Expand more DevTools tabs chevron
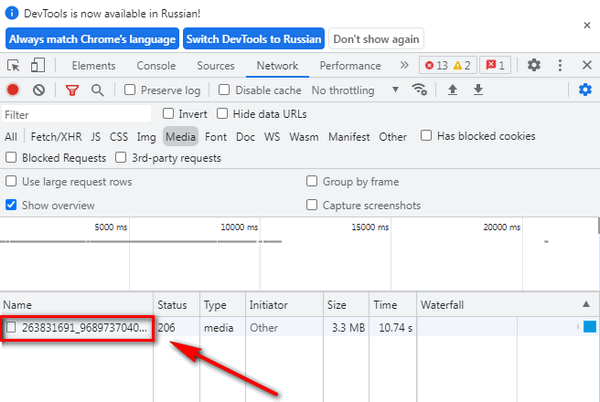This screenshot has width=600, height=402. click(403, 66)
